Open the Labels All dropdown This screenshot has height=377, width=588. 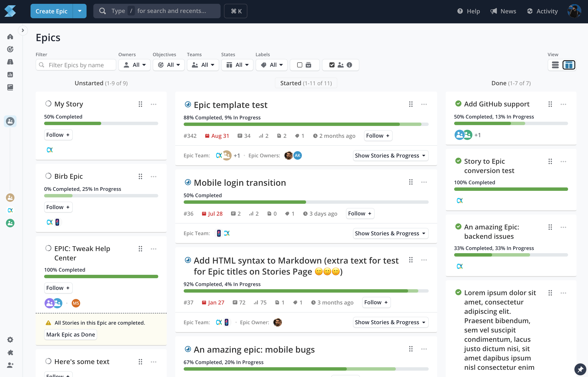(x=272, y=65)
